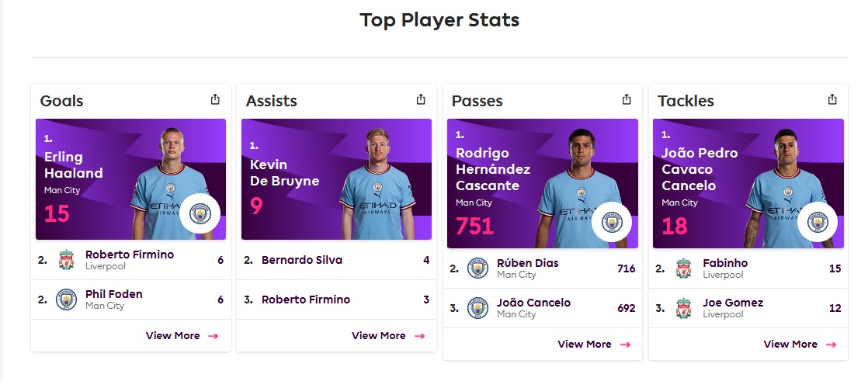Open View More under Assists
This screenshot has height=381, width=868.
[x=387, y=336]
